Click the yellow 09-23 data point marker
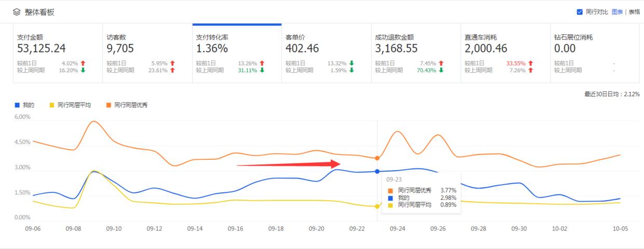This screenshot has width=644, height=249. pos(377,206)
